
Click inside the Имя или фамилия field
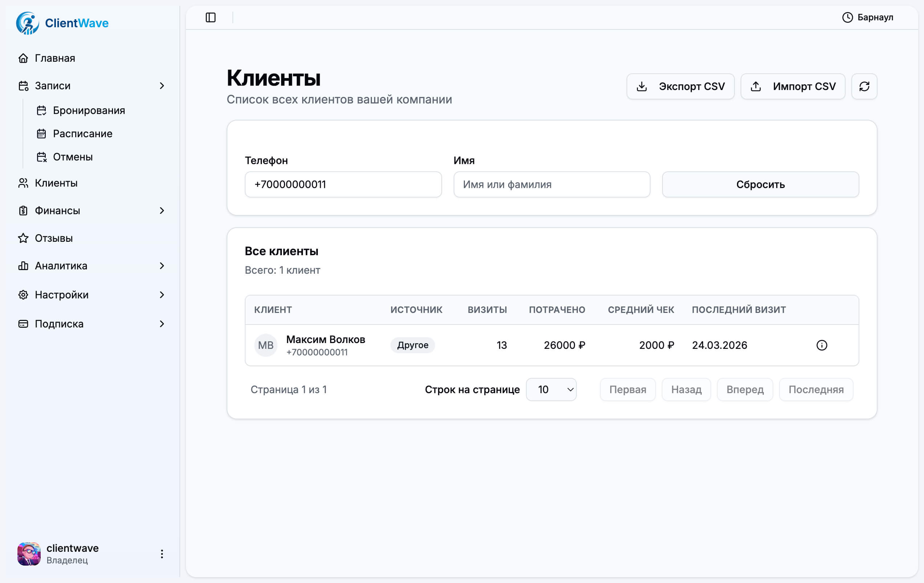point(551,184)
